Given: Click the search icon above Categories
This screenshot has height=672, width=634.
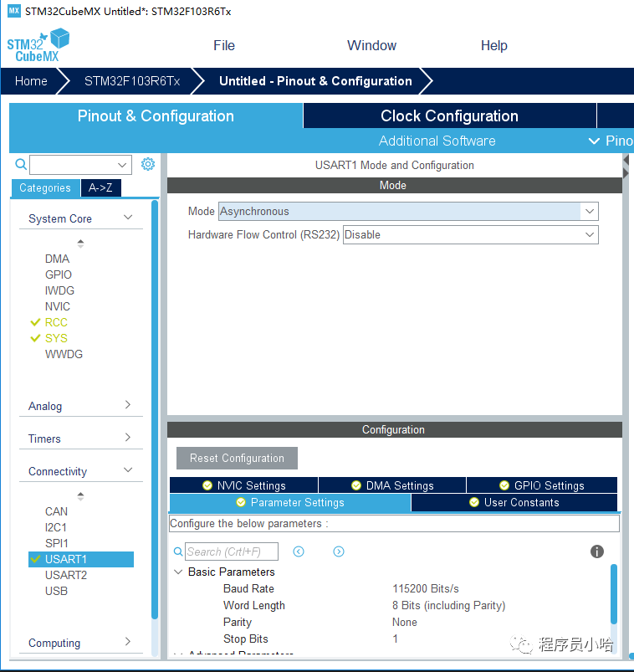Looking at the screenshot, I should 21,165.
